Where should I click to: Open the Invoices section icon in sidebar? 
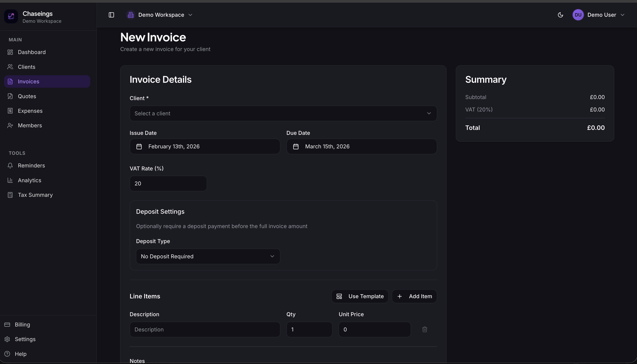[x=10, y=81]
